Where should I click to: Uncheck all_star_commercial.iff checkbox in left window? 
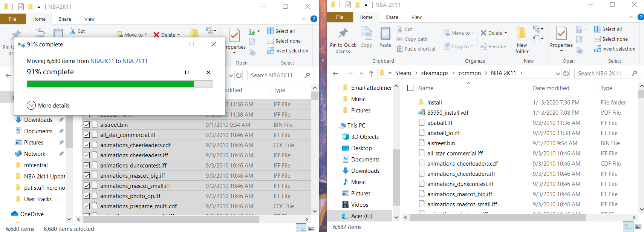point(87,135)
